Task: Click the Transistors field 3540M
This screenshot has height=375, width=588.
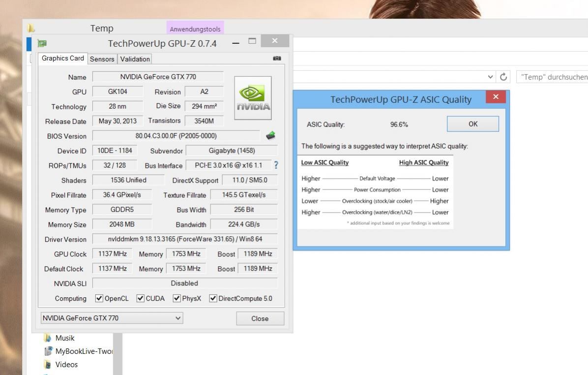Action: [x=204, y=121]
